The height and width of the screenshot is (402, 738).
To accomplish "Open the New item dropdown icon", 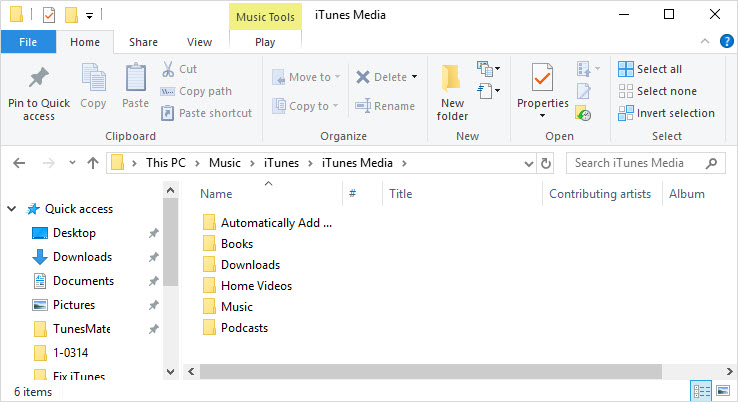I will click(488, 69).
